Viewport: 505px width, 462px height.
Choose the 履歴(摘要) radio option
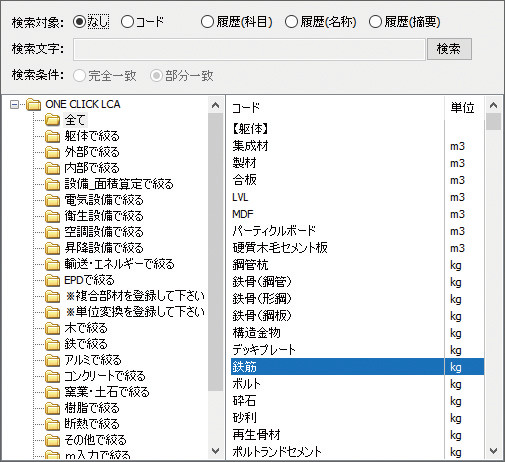click(x=375, y=22)
